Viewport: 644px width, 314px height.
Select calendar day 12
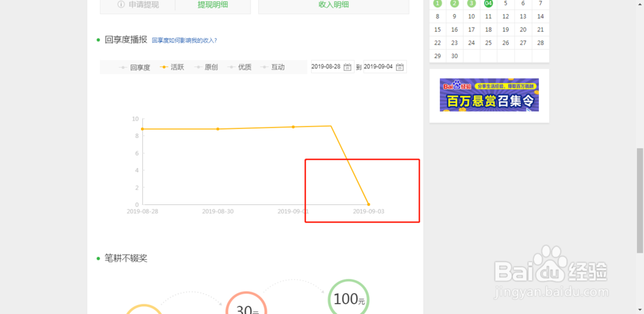(x=506, y=16)
